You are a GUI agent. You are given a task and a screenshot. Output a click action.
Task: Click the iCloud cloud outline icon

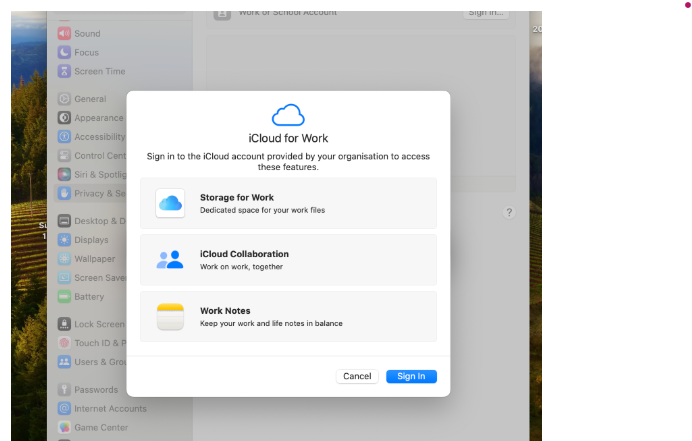click(288, 115)
